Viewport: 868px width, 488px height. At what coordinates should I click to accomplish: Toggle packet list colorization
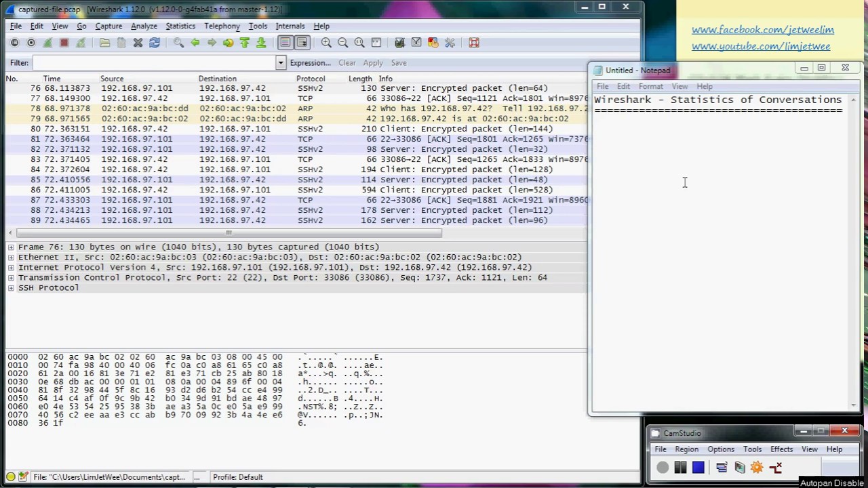click(x=285, y=43)
